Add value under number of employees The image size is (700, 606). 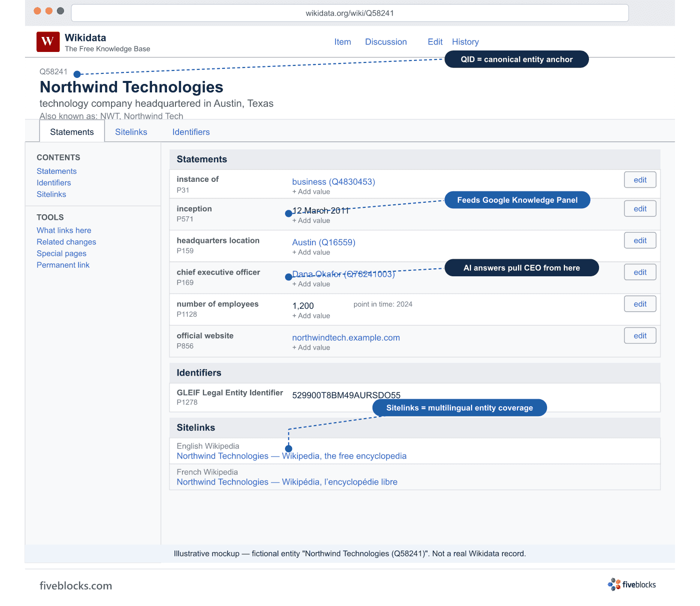(x=311, y=316)
